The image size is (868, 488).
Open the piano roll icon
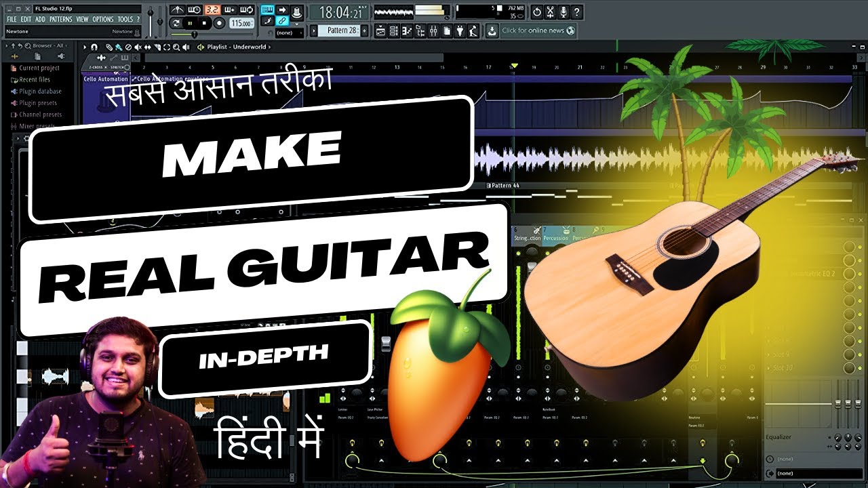pyautogui.click(x=407, y=30)
